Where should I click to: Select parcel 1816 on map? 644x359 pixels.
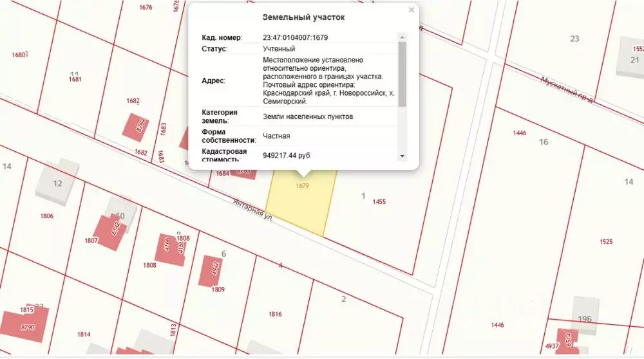275,314
